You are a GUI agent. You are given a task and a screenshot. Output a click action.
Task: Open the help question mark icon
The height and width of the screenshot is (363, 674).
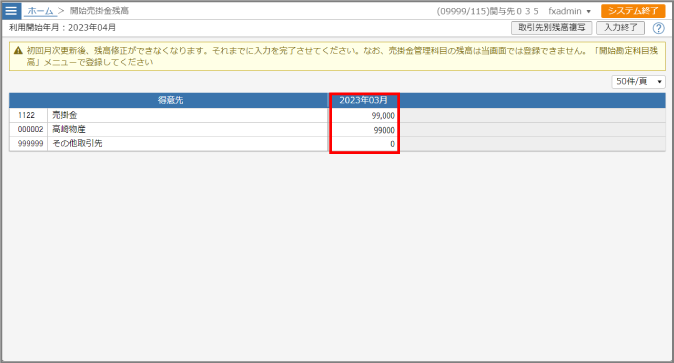(658, 28)
